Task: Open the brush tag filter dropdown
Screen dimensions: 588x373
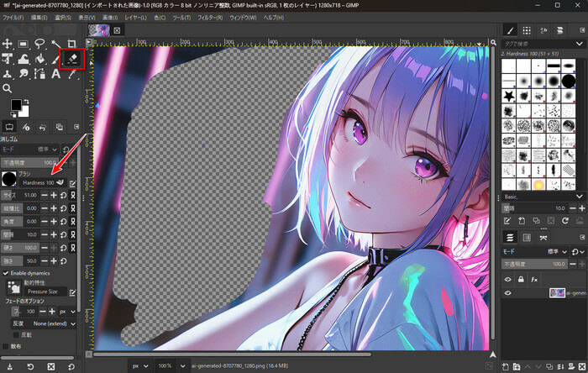Action: coord(580,44)
